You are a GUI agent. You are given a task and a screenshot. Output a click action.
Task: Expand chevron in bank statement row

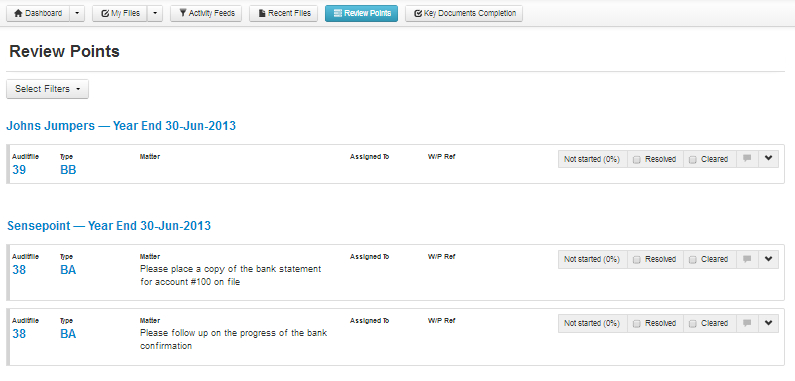pos(769,259)
